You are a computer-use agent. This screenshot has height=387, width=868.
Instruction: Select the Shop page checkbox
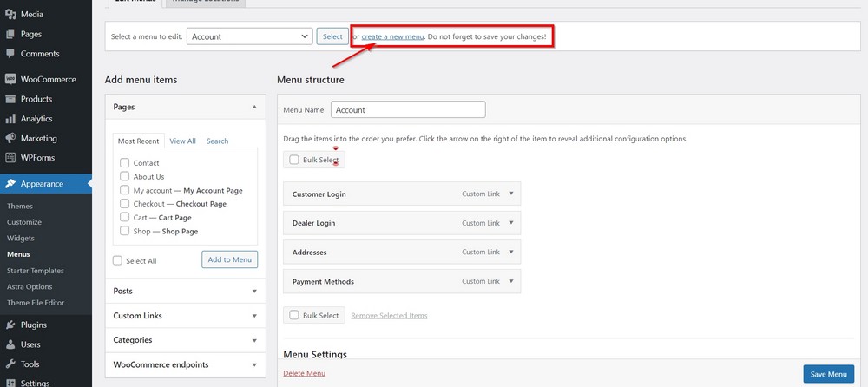point(124,232)
